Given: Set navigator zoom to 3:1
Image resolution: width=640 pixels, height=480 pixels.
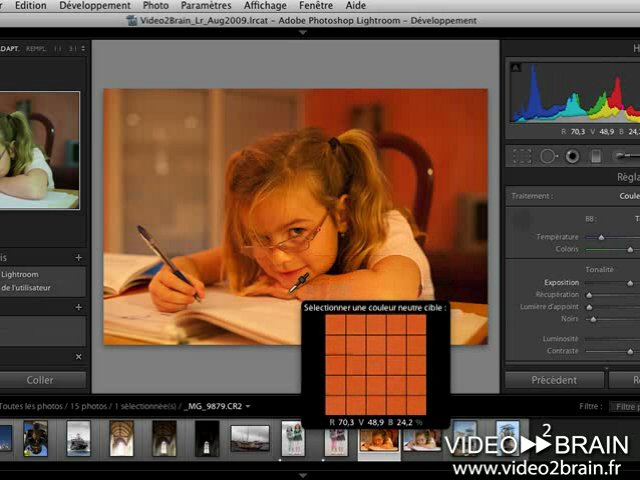Looking at the screenshot, I should (x=72, y=49).
